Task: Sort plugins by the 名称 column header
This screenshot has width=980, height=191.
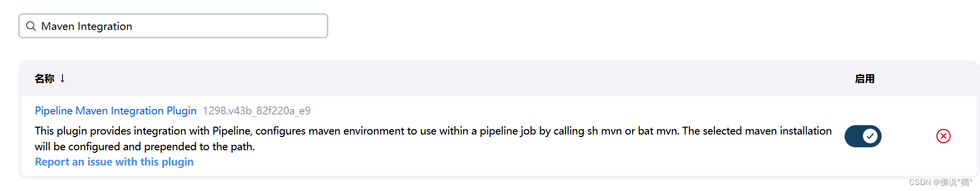Action: [x=44, y=79]
